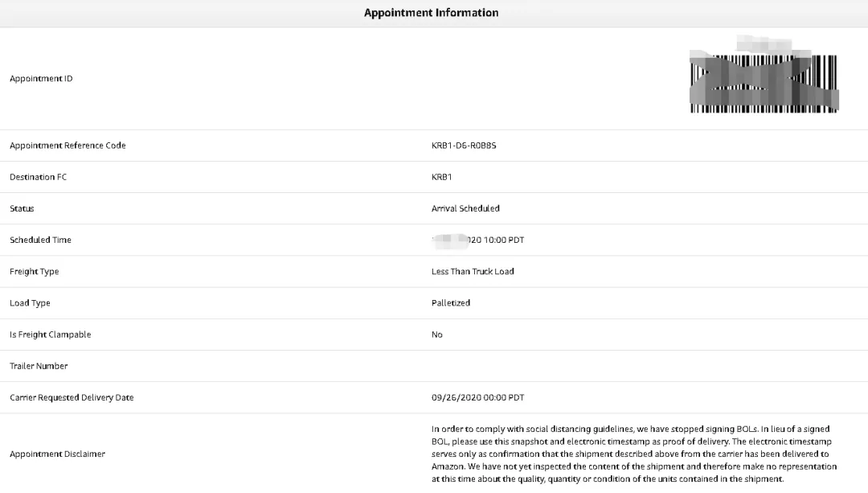Viewport: 868px width, 493px height.
Task: Click the Destination FC value KRB1
Action: coord(442,177)
